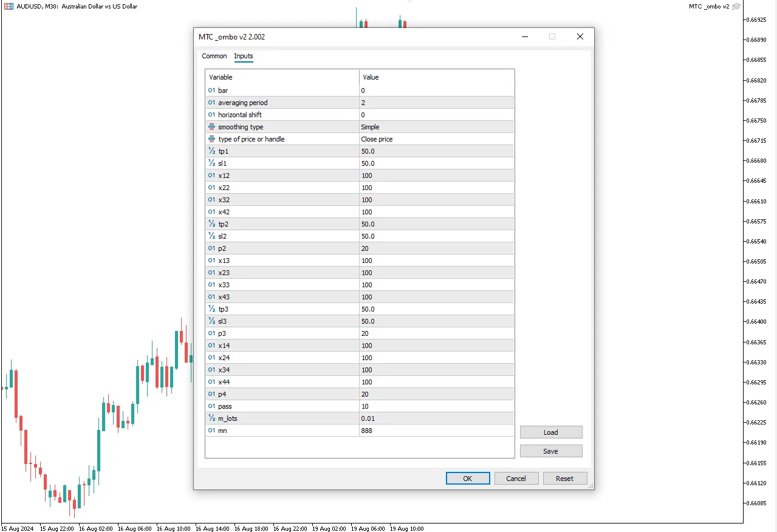Edit the averaging period value field
777x532 pixels.
tap(436, 103)
